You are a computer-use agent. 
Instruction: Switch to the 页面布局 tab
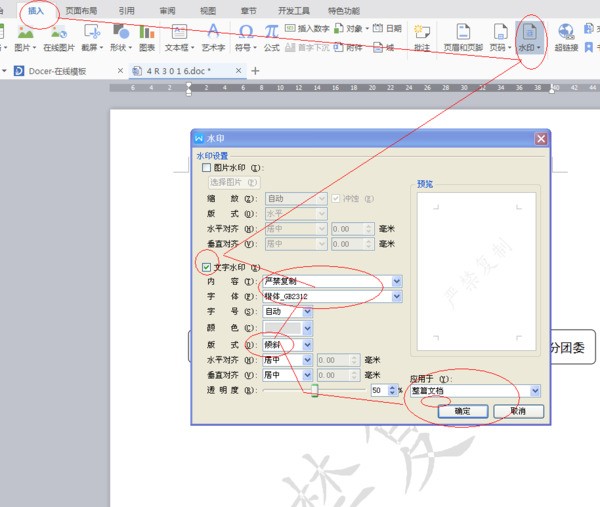click(x=81, y=11)
